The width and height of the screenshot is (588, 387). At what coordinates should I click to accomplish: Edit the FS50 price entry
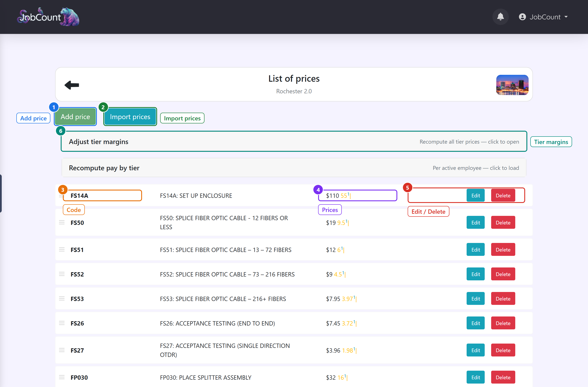475,222
